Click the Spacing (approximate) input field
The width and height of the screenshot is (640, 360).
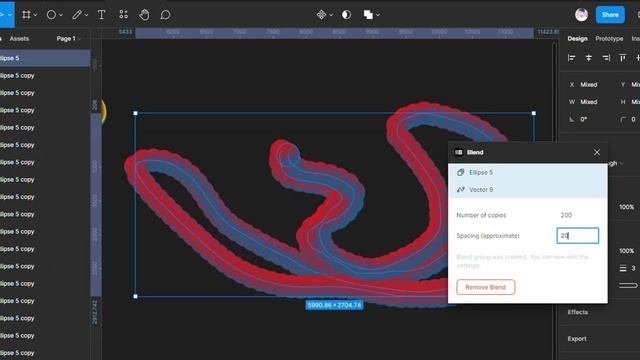point(578,236)
